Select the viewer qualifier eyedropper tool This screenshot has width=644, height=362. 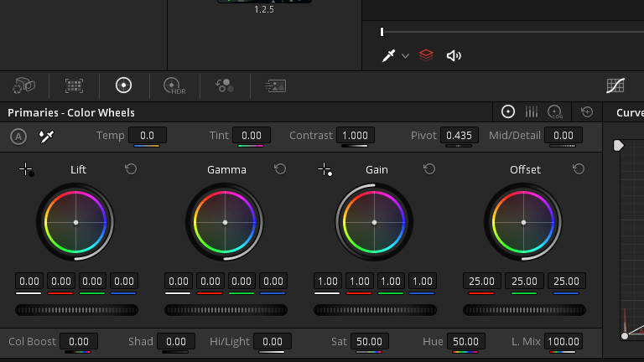point(388,55)
